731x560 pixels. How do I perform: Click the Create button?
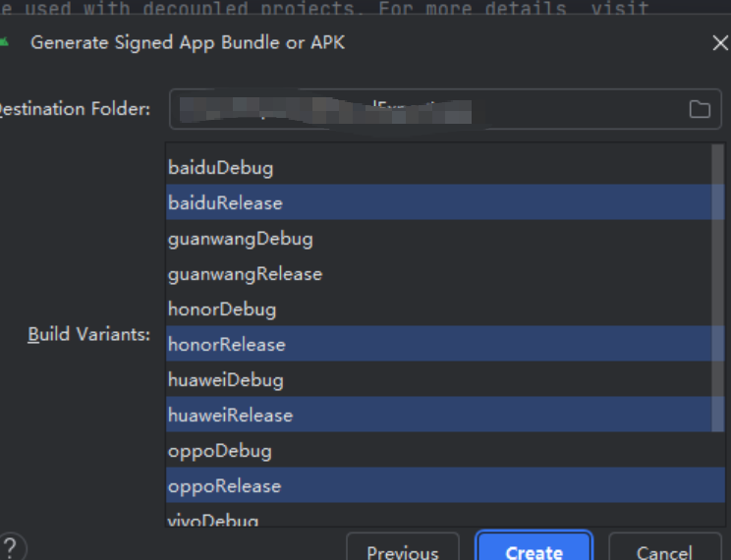tap(534, 547)
